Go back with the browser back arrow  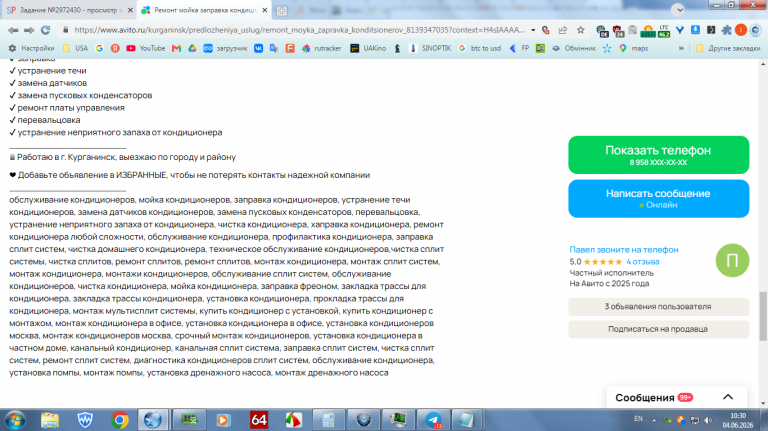point(13,30)
